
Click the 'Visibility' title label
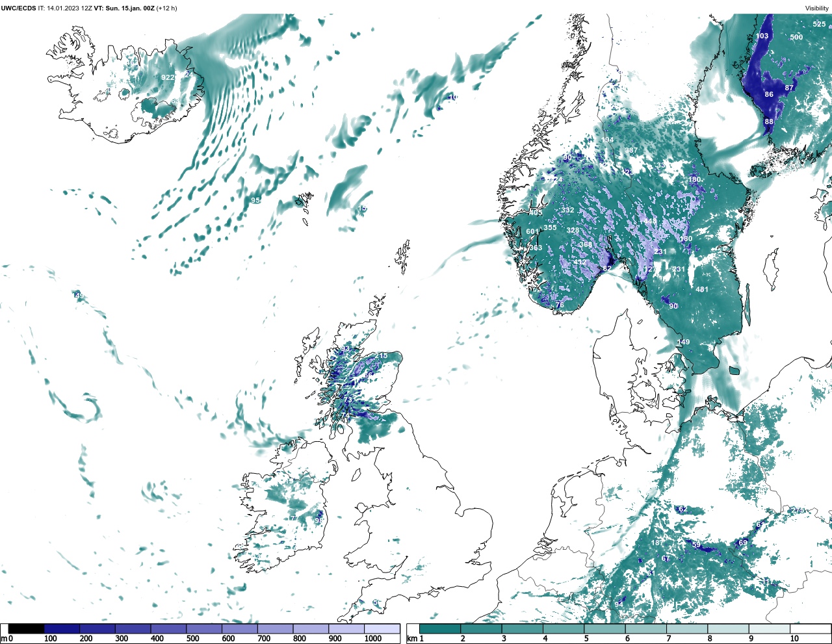click(x=817, y=8)
